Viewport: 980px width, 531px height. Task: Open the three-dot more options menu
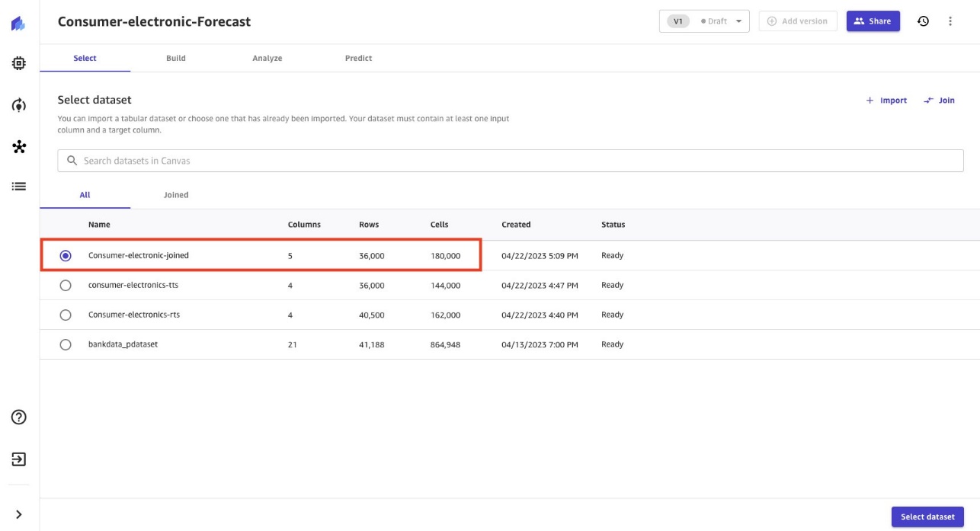pyautogui.click(x=950, y=21)
